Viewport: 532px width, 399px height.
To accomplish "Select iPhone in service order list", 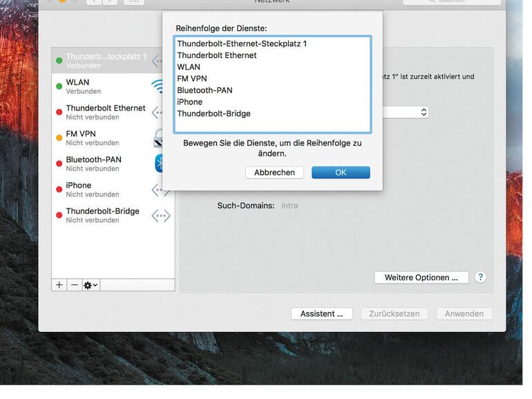I will point(272,102).
